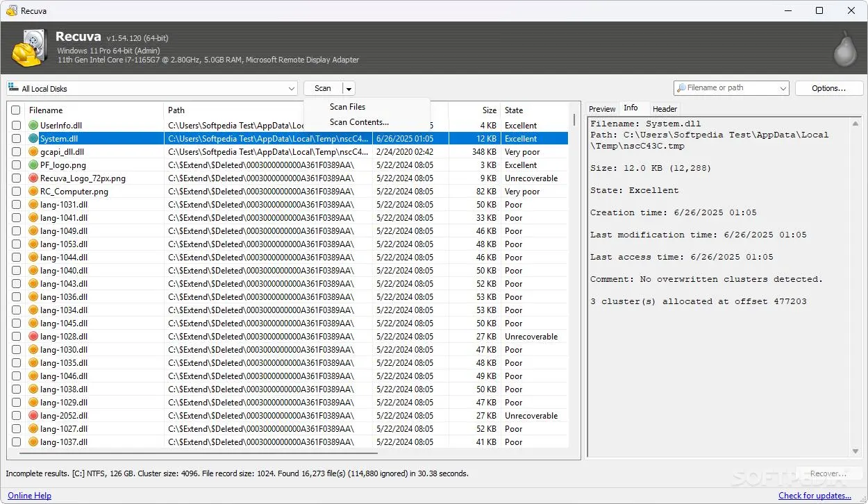868x504 pixels.
Task: Check the box for gcapi_dll.dll
Action: [16, 152]
